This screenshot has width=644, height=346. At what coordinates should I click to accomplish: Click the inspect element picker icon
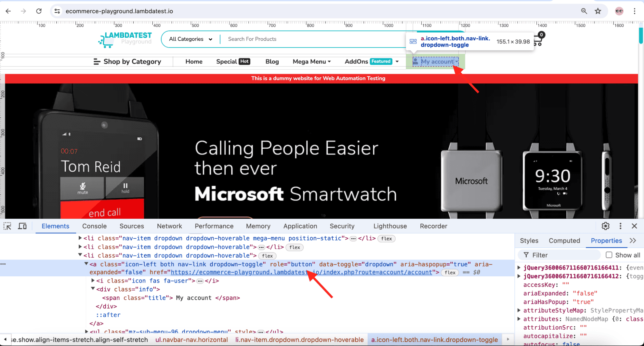click(7, 226)
